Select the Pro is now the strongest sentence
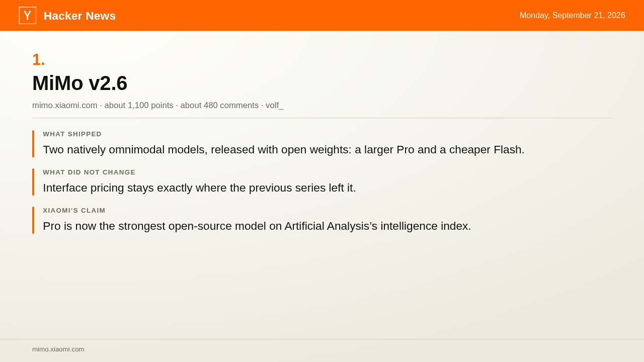 (x=257, y=226)
